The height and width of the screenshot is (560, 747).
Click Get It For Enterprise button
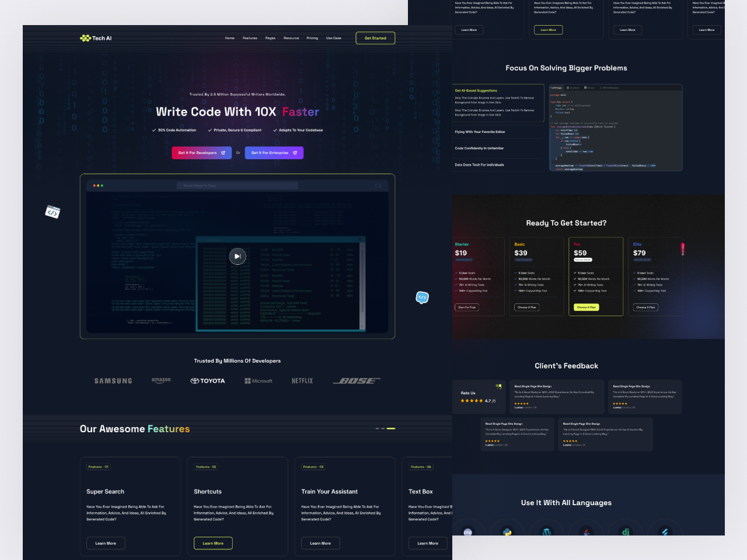274,153
